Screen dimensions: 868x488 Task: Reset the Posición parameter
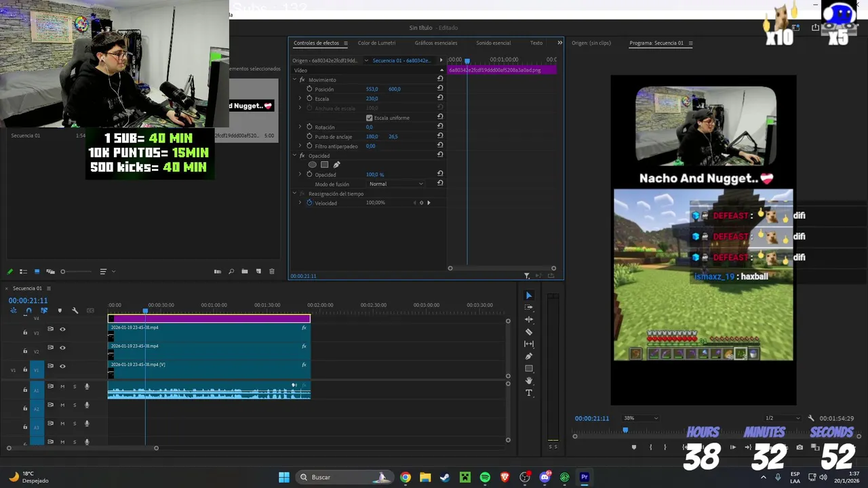point(440,89)
